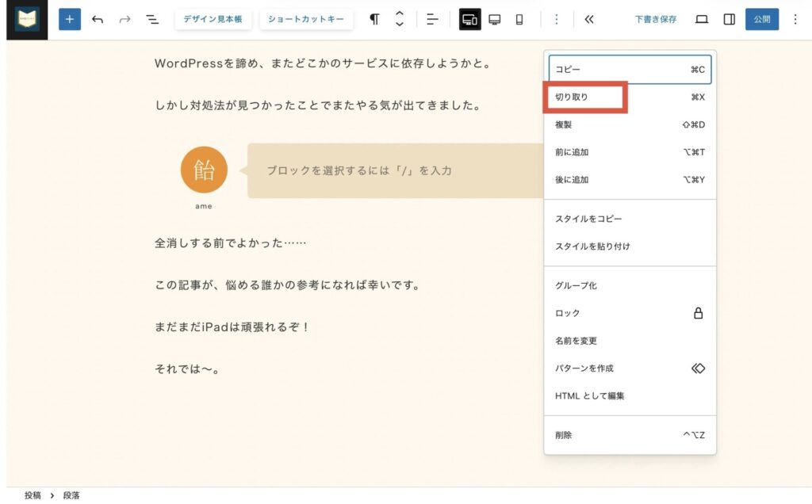Move the block up with the up chevron
This screenshot has width=812, height=504.
coord(400,13)
